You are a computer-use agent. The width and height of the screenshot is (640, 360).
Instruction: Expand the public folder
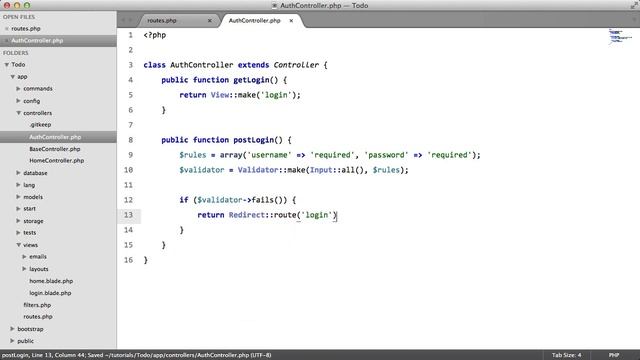click(x=13, y=341)
